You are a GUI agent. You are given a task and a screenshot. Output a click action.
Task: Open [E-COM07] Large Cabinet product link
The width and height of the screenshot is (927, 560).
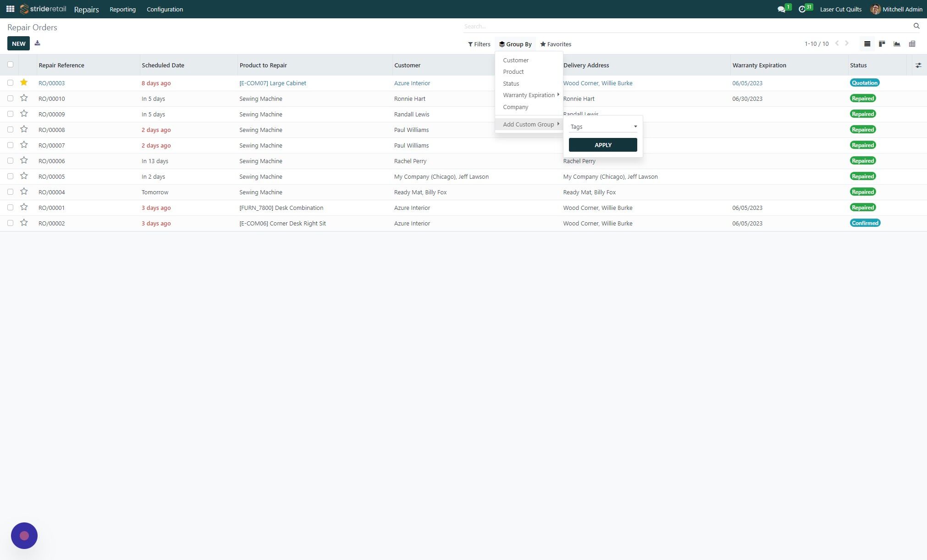pos(272,83)
